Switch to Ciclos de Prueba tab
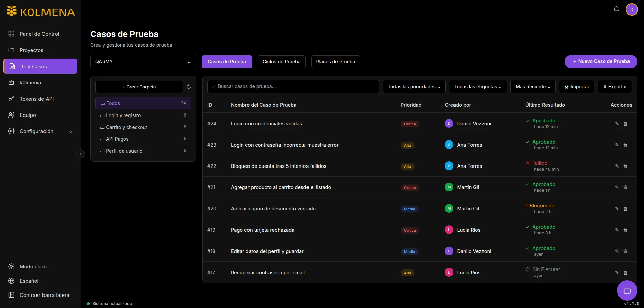 (x=282, y=62)
